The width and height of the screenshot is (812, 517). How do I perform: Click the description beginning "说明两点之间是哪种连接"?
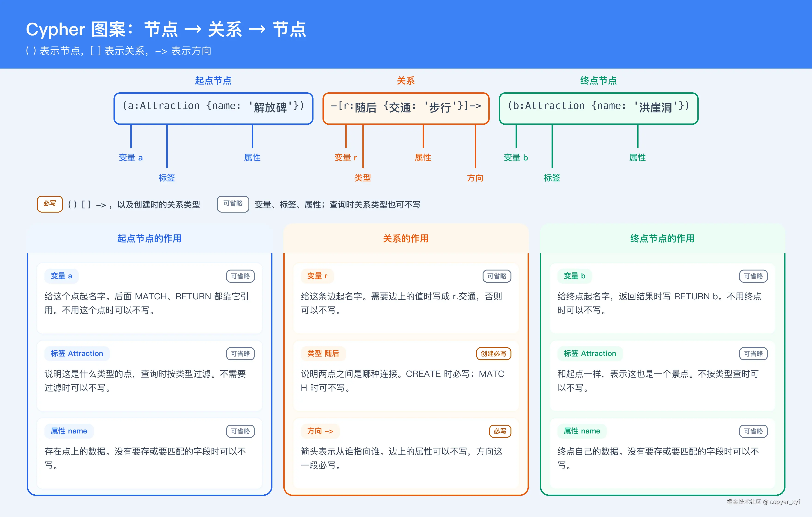tap(403, 381)
